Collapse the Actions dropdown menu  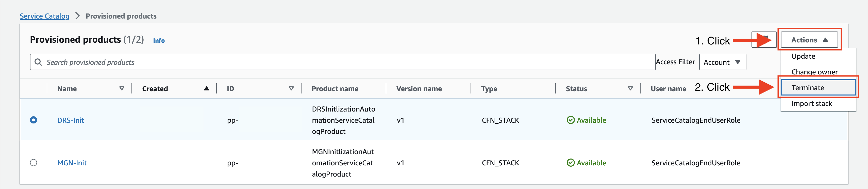[809, 40]
